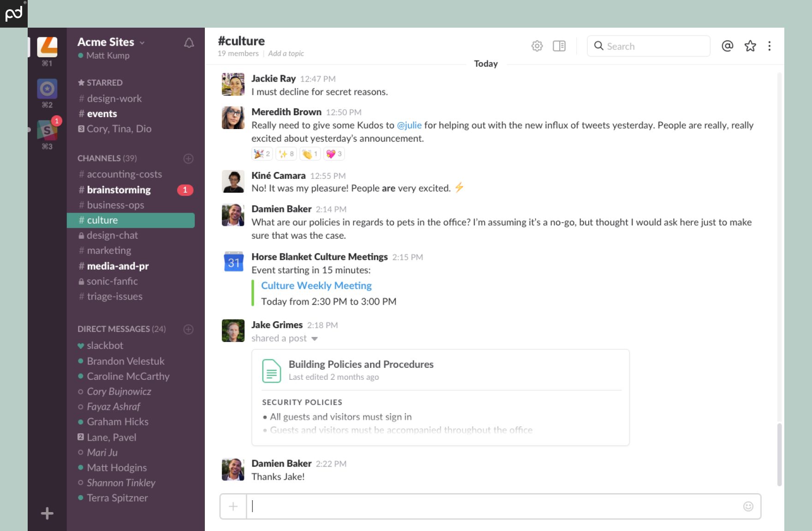Switch to the third workspace with notification badge
Image resolution: width=812 pixels, height=531 pixels.
pyautogui.click(x=47, y=130)
